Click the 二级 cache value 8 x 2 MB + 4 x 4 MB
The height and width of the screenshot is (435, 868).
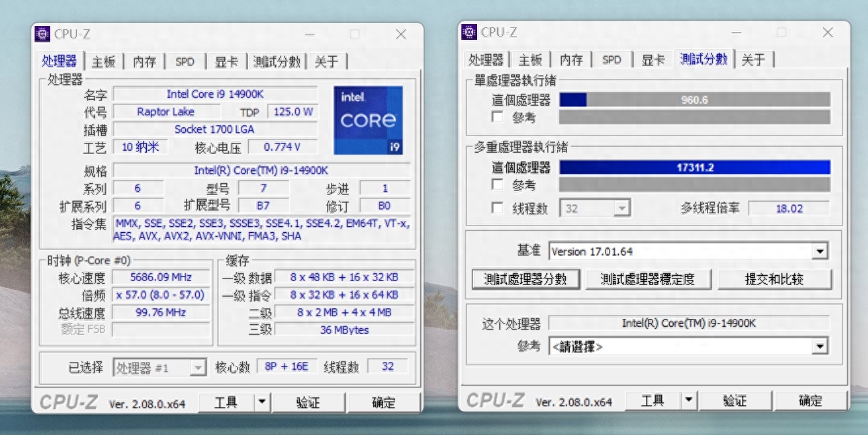tap(345, 312)
